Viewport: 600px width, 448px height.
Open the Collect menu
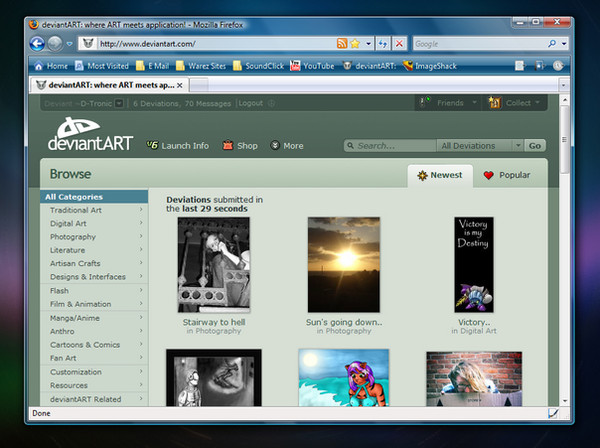[x=514, y=103]
